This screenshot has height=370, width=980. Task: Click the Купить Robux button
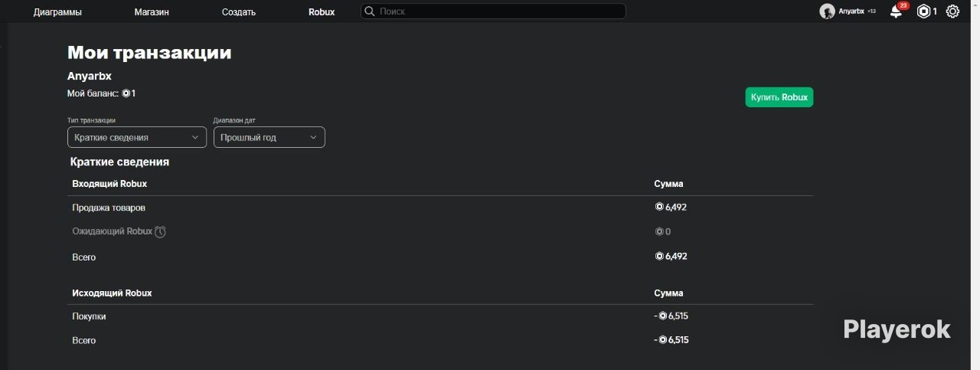click(x=779, y=97)
